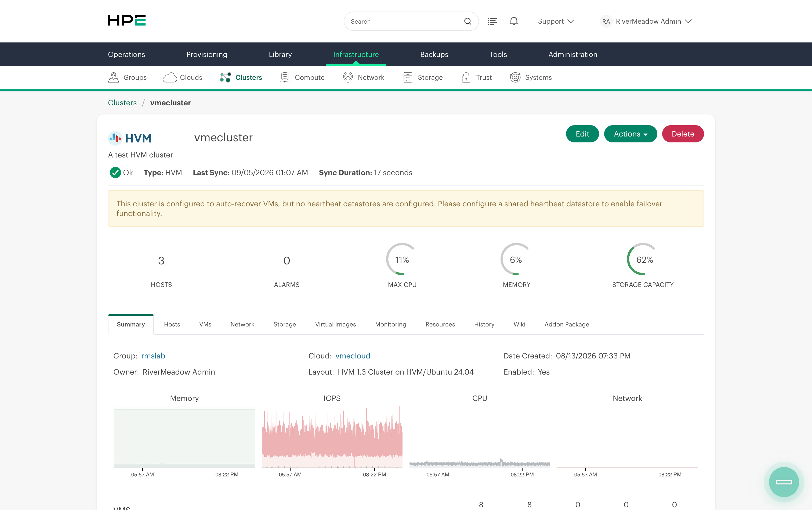
Task: Open Groups via its map-pin icon
Action: [114, 77]
